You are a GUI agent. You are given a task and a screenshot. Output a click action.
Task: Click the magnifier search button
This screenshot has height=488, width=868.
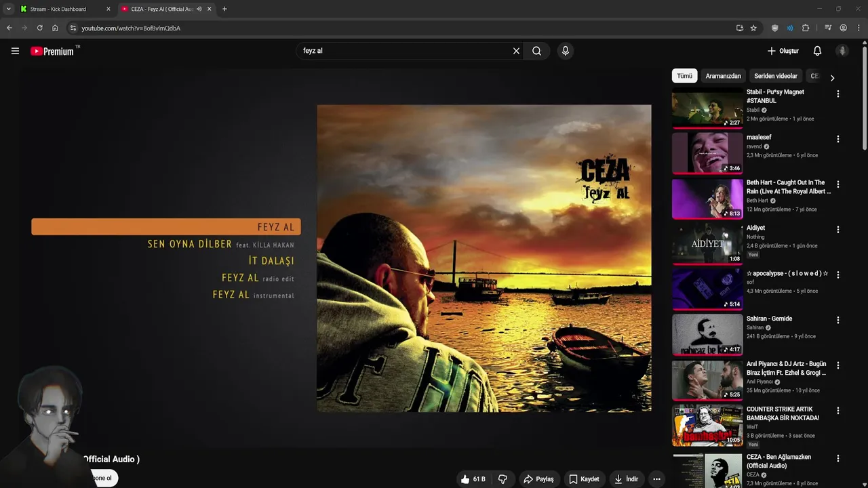[536, 51]
